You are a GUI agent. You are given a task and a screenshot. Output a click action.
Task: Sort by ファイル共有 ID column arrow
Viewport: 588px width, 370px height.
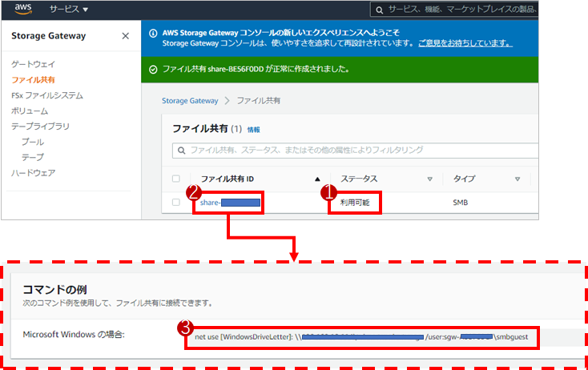point(317,179)
